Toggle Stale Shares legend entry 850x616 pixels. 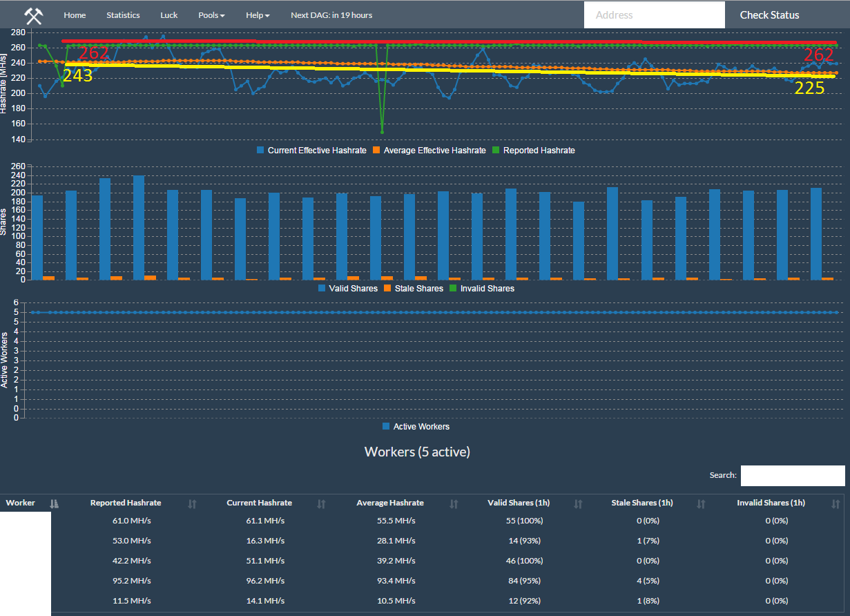point(413,289)
